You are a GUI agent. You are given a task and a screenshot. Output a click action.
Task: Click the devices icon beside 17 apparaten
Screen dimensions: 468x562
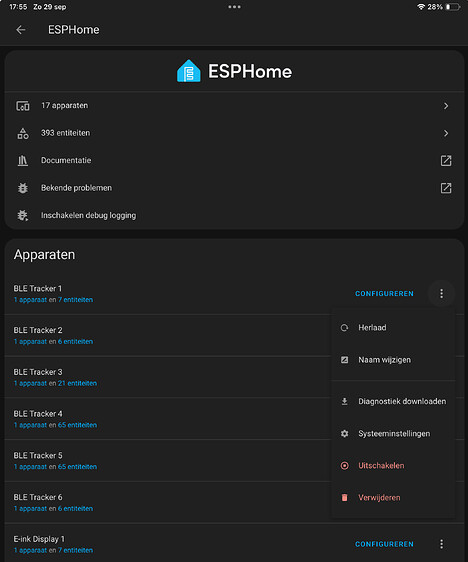[x=23, y=106]
